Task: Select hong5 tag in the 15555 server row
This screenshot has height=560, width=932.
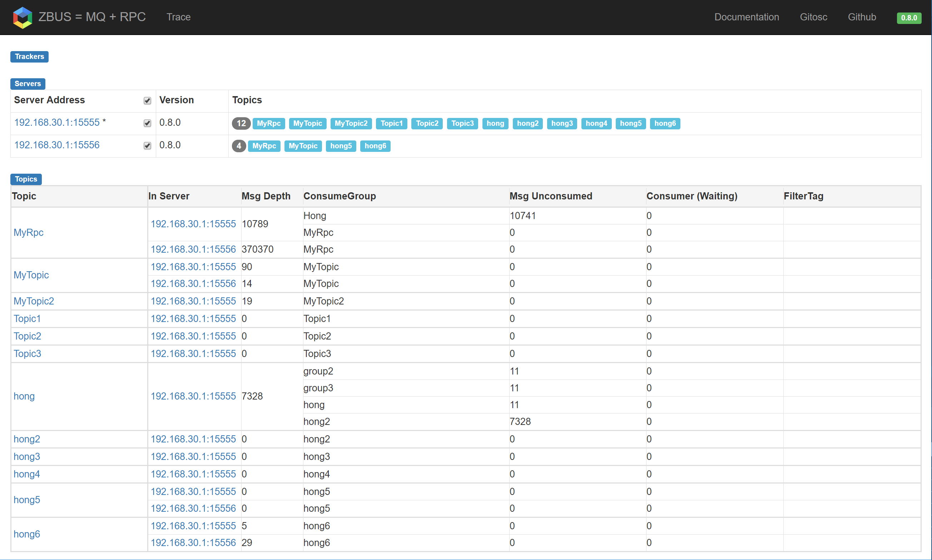Action: (x=630, y=123)
